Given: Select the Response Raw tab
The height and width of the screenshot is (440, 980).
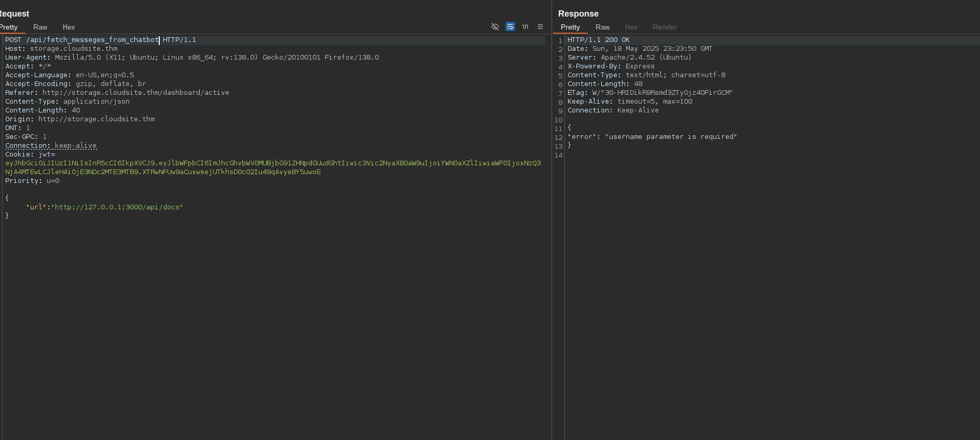Looking at the screenshot, I should click(602, 27).
